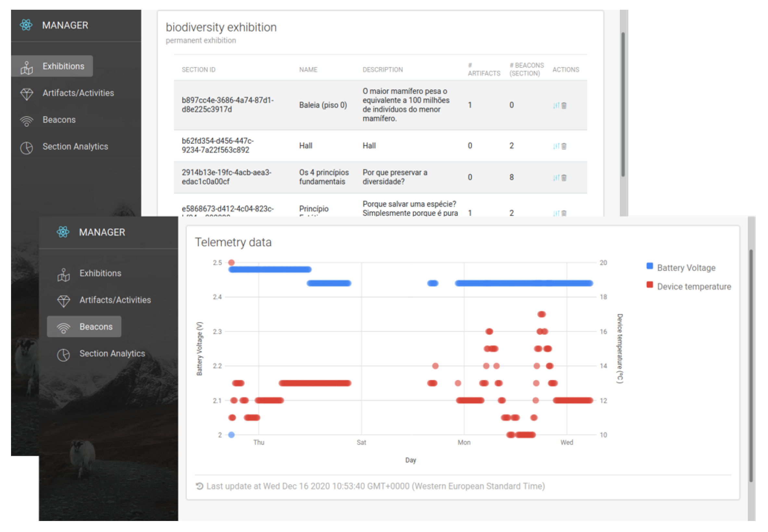The height and width of the screenshot is (532, 768).
Task: Delete the Baleia (piso 0) section
Action: (x=563, y=106)
